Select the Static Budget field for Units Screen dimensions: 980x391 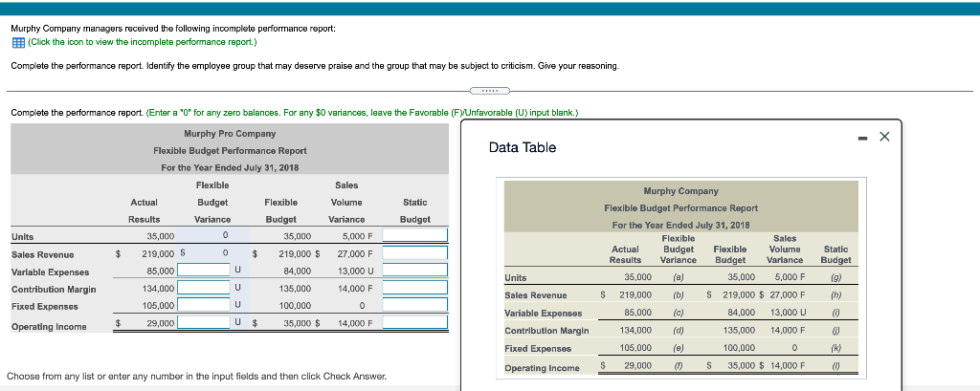(x=415, y=235)
